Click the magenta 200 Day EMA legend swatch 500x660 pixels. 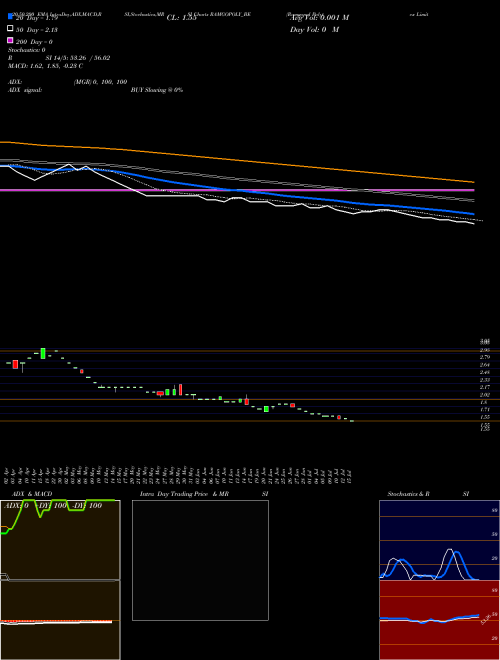pos(10,40)
